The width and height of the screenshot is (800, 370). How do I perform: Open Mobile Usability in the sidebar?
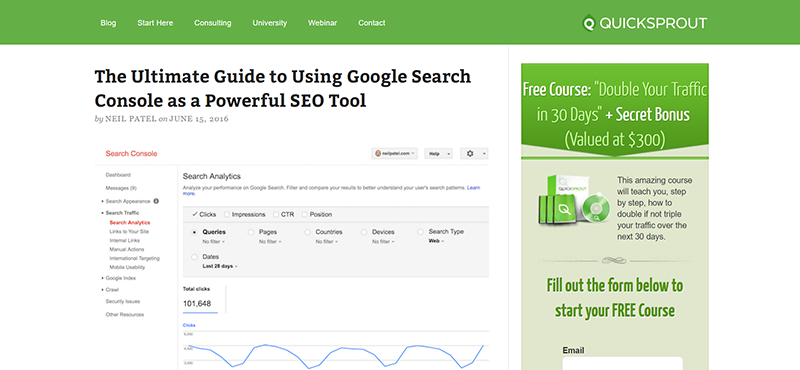tap(128, 267)
